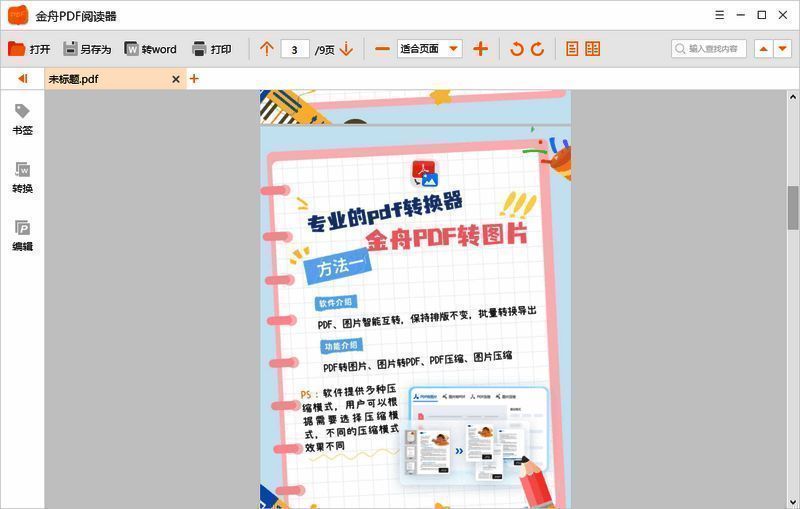Open the hamburger menu in title bar

click(x=719, y=15)
